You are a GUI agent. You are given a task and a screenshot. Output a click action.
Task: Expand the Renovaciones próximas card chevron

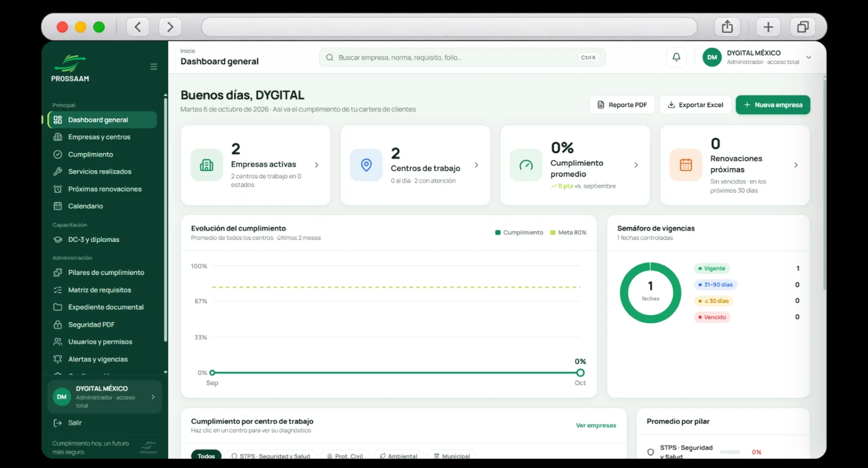tap(796, 165)
